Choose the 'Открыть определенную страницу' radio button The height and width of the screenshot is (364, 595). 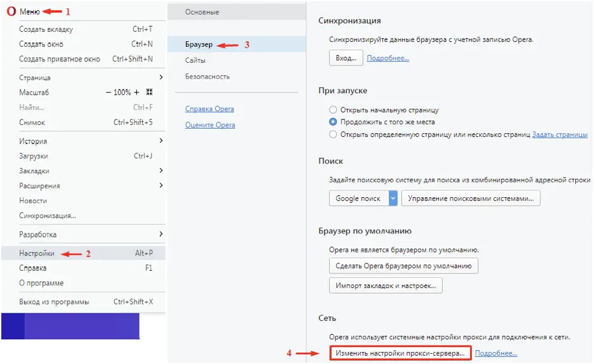coord(333,134)
